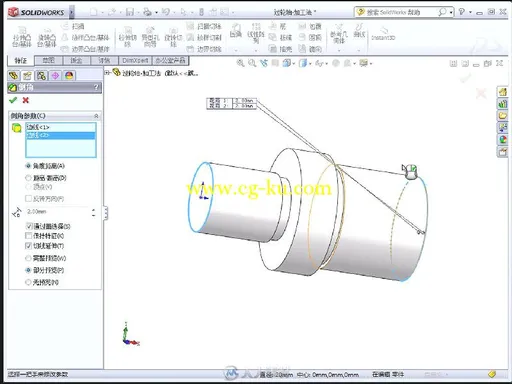Click the Revolved Cut tool
The height and width of the screenshot is (384, 512).
173,37
